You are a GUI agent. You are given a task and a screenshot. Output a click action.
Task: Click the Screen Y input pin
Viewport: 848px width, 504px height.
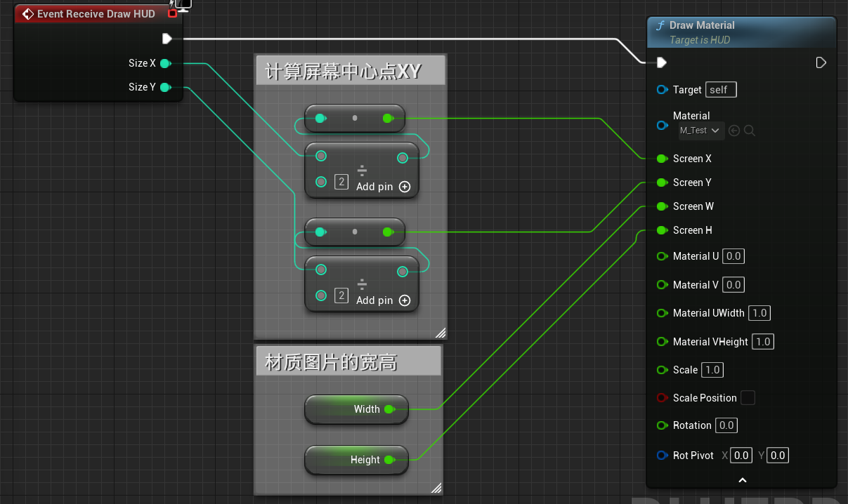[662, 183]
